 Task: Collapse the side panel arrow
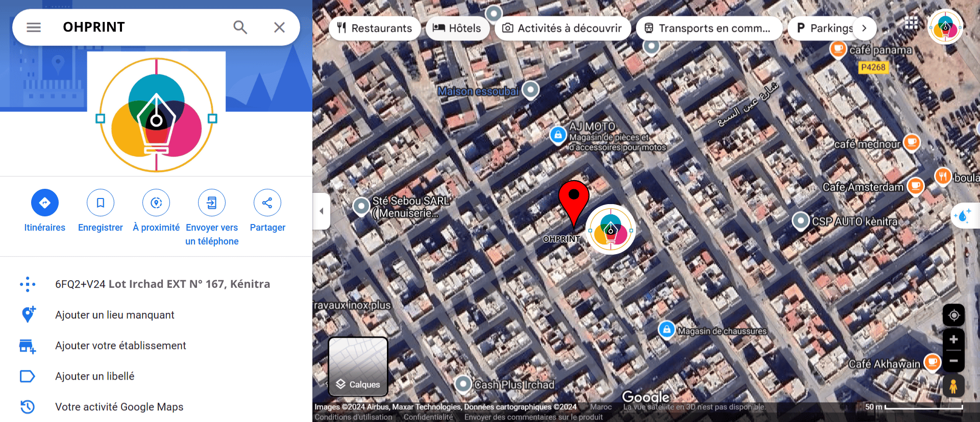[x=322, y=211]
